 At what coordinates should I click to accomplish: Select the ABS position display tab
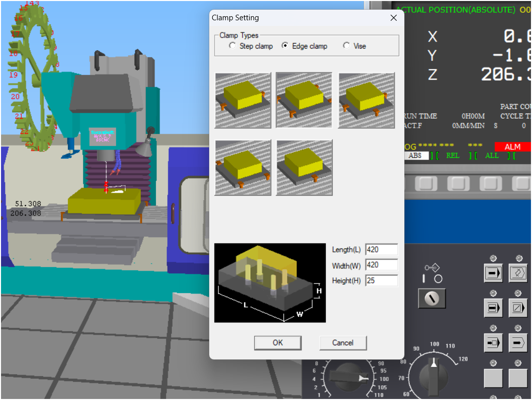tap(415, 156)
